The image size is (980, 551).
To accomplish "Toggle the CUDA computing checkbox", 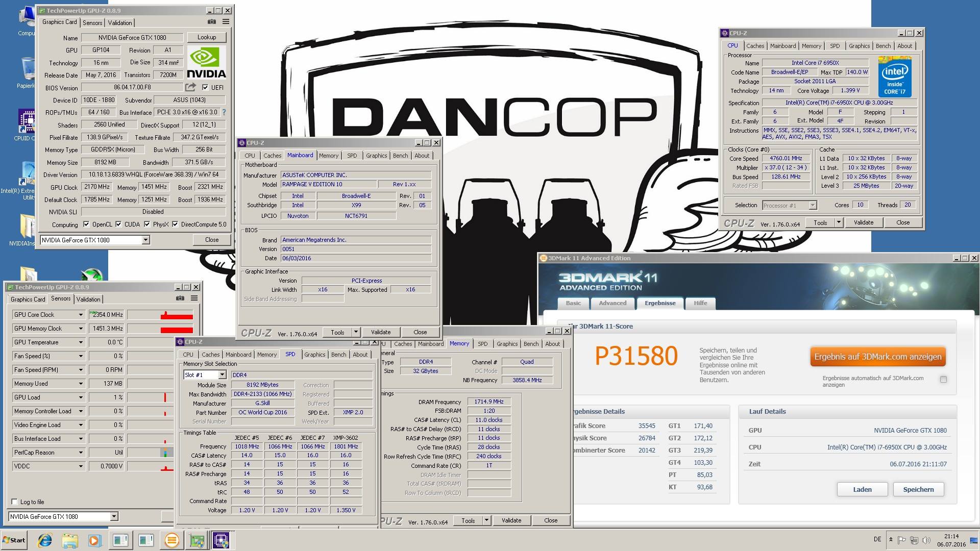I will point(118,224).
